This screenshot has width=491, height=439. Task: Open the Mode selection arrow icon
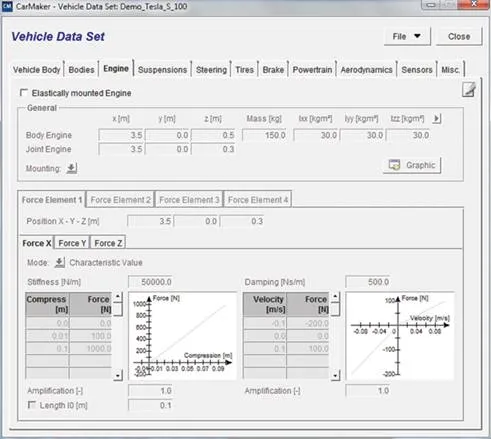[x=60, y=262]
